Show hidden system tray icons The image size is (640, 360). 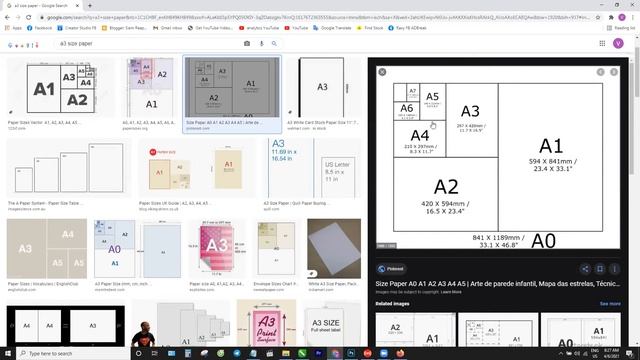(x=560, y=353)
